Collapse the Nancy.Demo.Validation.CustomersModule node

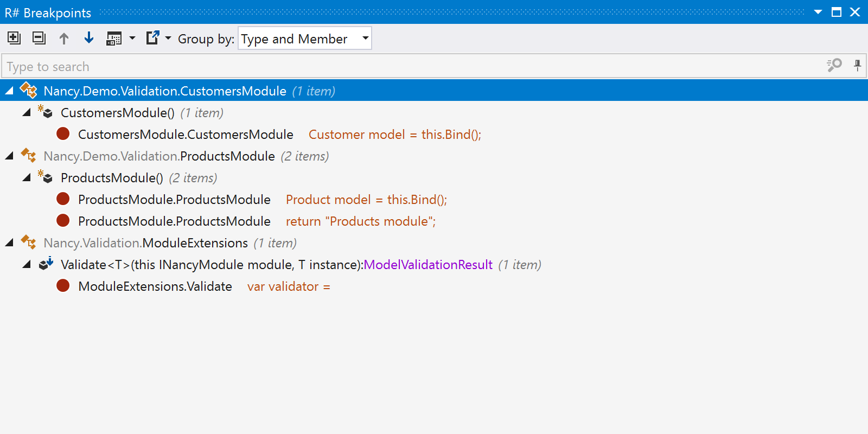tap(9, 91)
